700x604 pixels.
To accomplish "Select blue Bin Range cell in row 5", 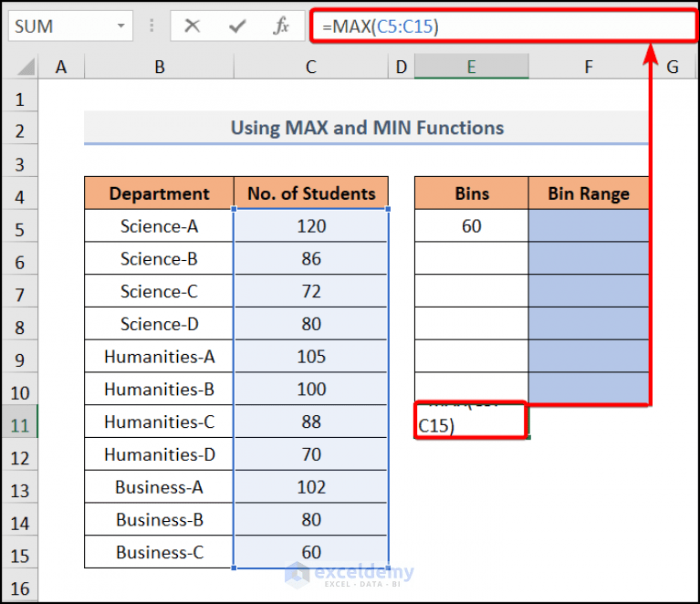I will coord(589,226).
